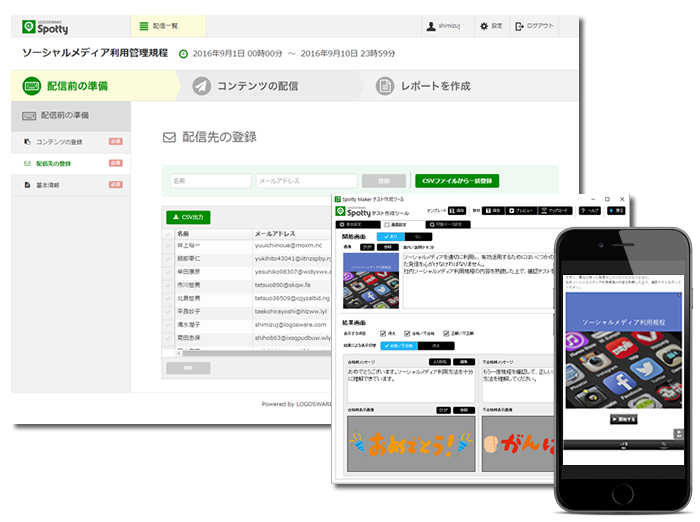
Task: Open the shimizuj user account menu
Action: click(443, 26)
